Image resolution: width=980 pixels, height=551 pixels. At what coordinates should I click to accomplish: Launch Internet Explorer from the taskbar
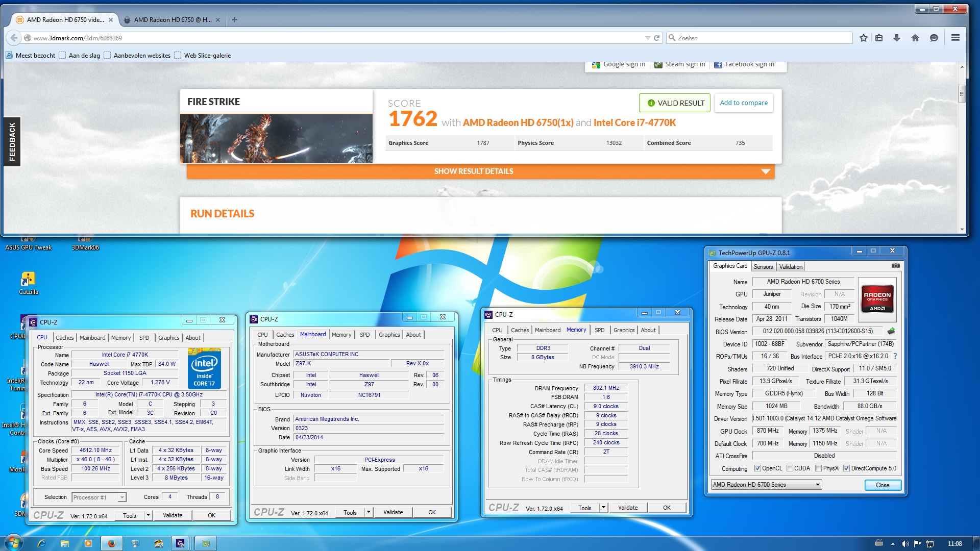[x=41, y=543]
